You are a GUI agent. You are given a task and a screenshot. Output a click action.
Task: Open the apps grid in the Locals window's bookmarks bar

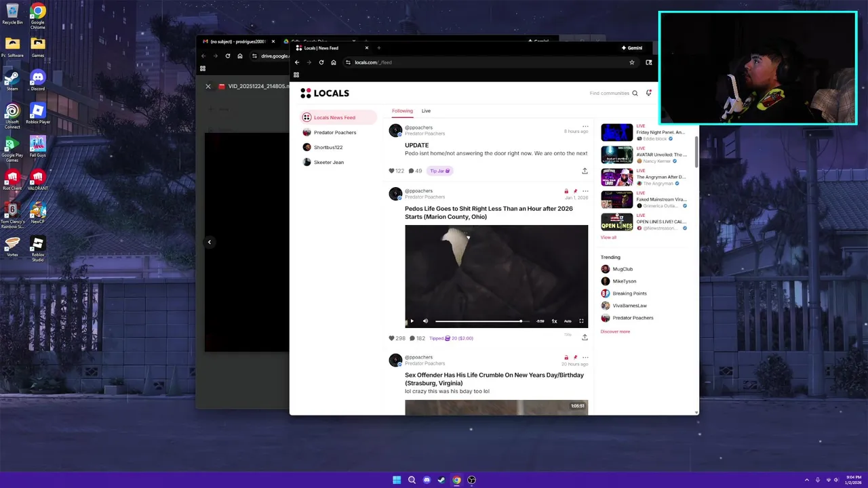(x=296, y=75)
